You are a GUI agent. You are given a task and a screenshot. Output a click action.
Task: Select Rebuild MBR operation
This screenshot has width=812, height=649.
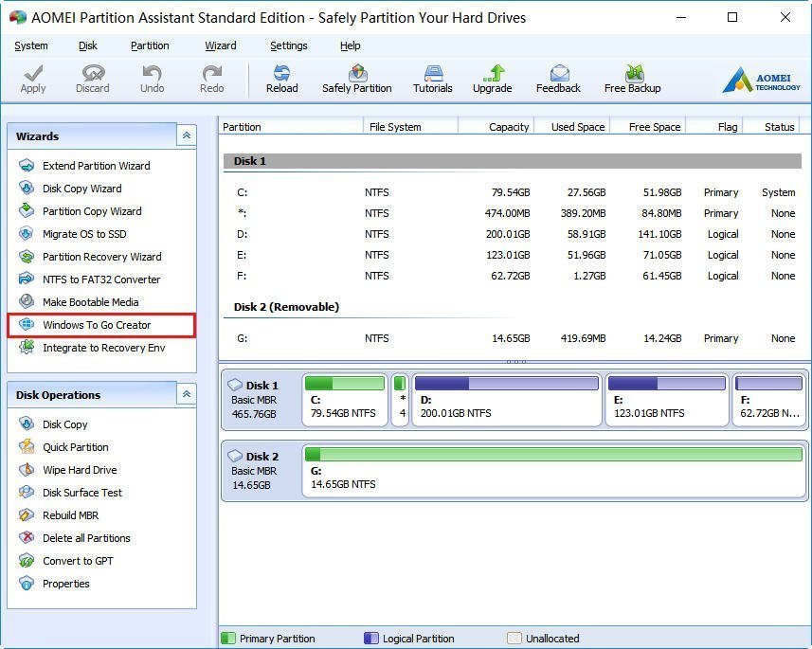70,515
